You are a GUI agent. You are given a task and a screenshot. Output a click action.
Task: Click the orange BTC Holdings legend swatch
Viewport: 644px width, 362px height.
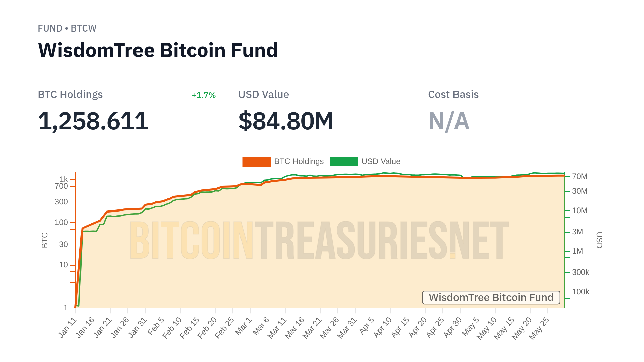point(257,161)
